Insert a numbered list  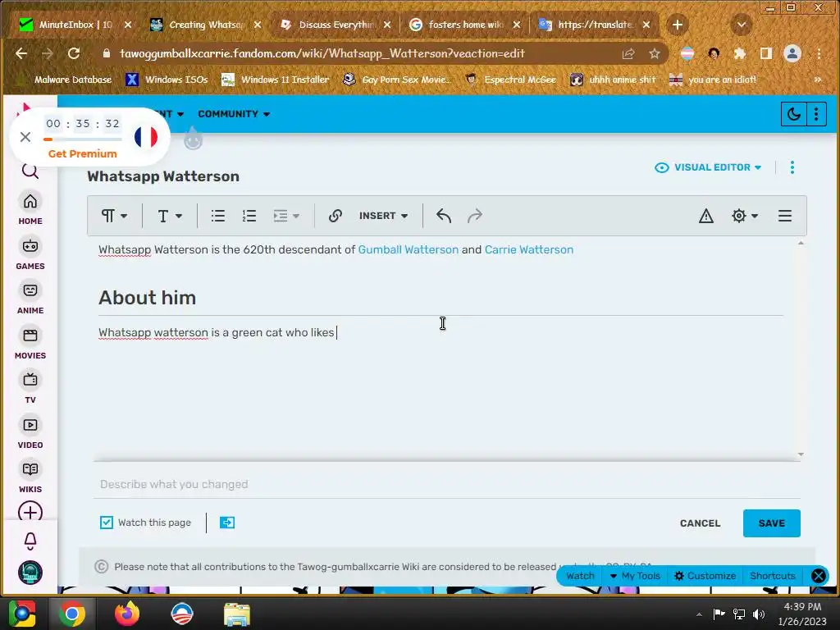tap(249, 216)
